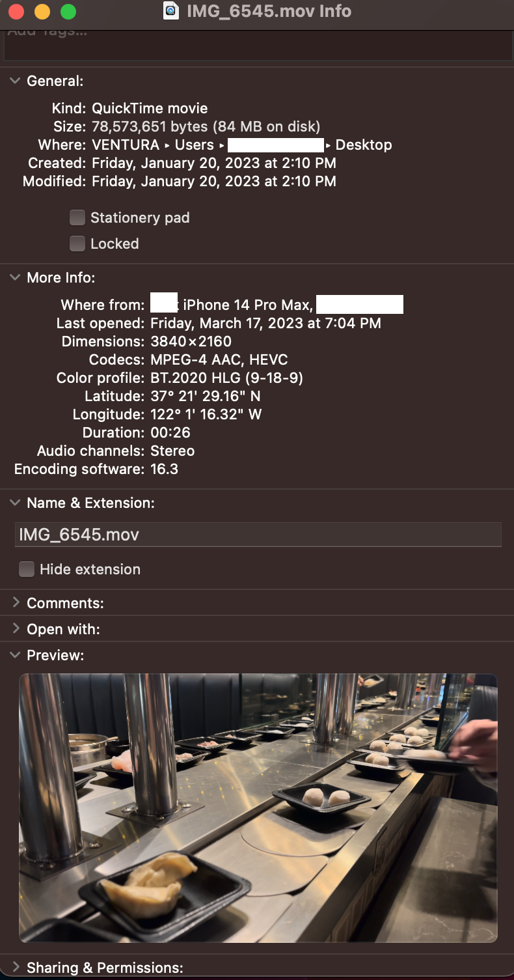The height and width of the screenshot is (980, 514).
Task: Collapse the Name & Extension section
Action: point(15,503)
